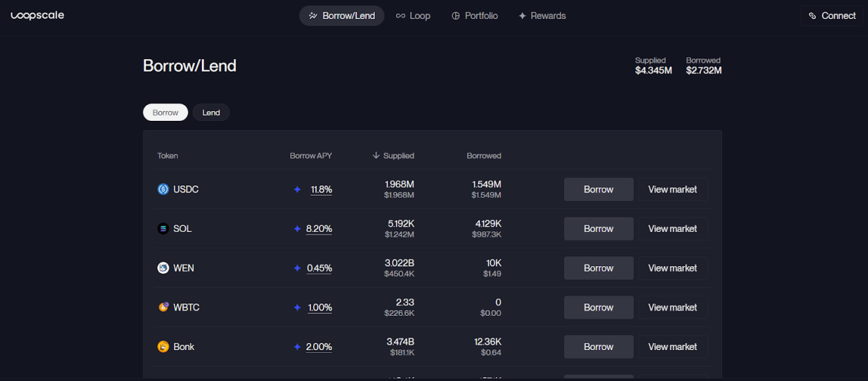Viewport: 868px width, 381px height.
Task: Switch to the Lend view
Action: [x=210, y=112]
